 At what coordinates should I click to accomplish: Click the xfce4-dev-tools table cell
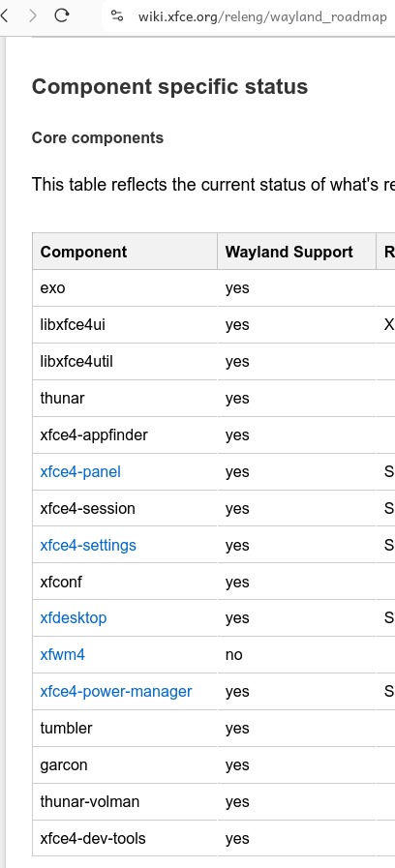coord(125,838)
